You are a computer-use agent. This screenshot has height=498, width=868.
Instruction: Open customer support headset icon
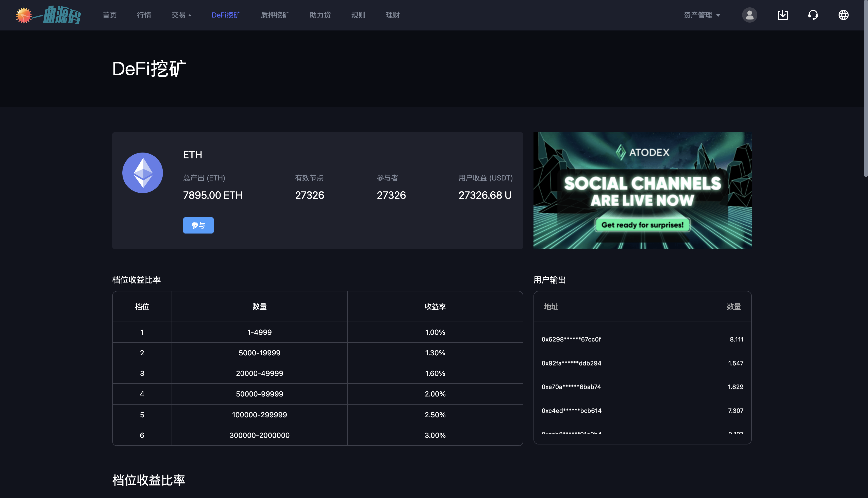pyautogui.click(x=813, y=15)
